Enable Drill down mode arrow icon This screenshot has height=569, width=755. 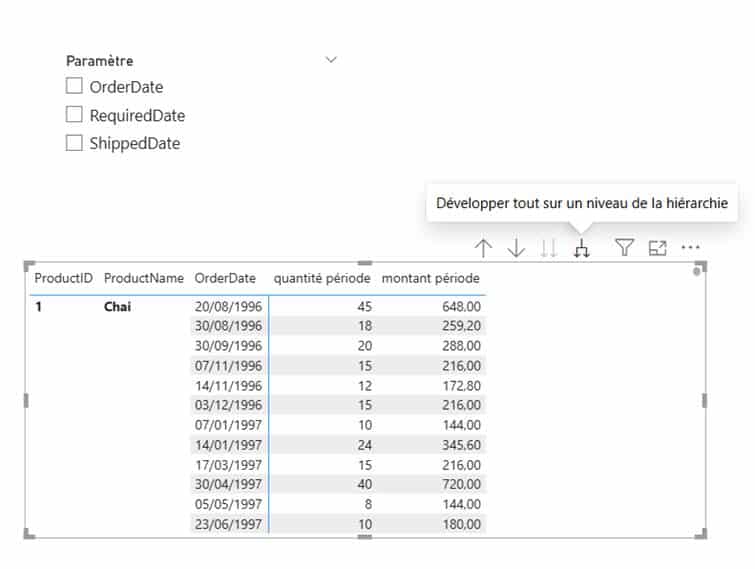point(516,249)
